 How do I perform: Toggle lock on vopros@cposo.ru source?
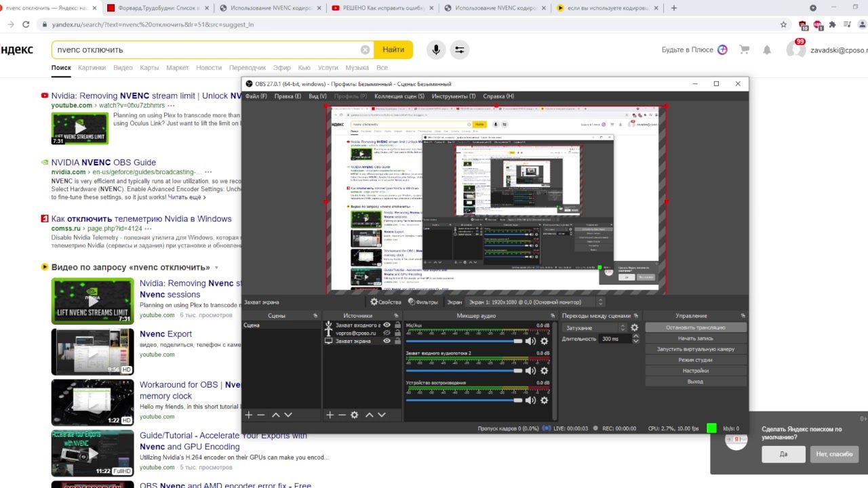pyautogui.click(x=397, y=333)
